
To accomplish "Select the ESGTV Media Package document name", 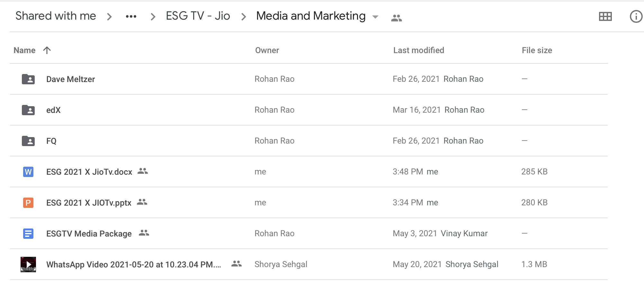I will pos(89,234).
